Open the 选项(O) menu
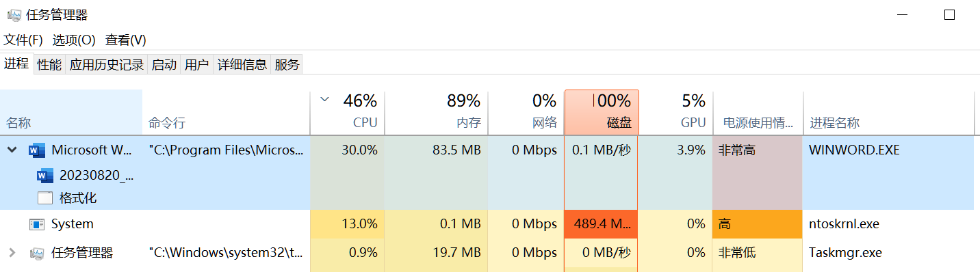 pyautogui.click(x=74, y=40)
